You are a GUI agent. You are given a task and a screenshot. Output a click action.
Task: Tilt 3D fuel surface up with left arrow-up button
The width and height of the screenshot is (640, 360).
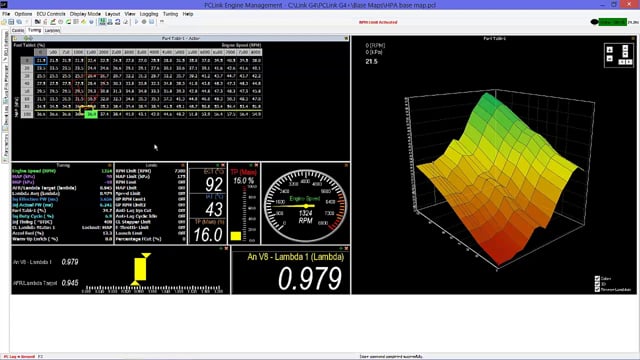tap(610, 50)
